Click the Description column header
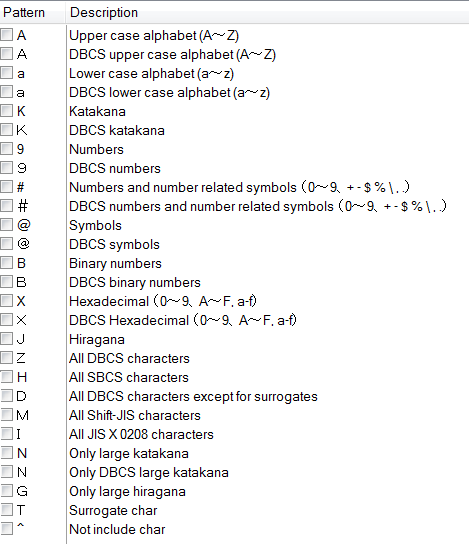 pyautogui.click(x=267, y=12)
